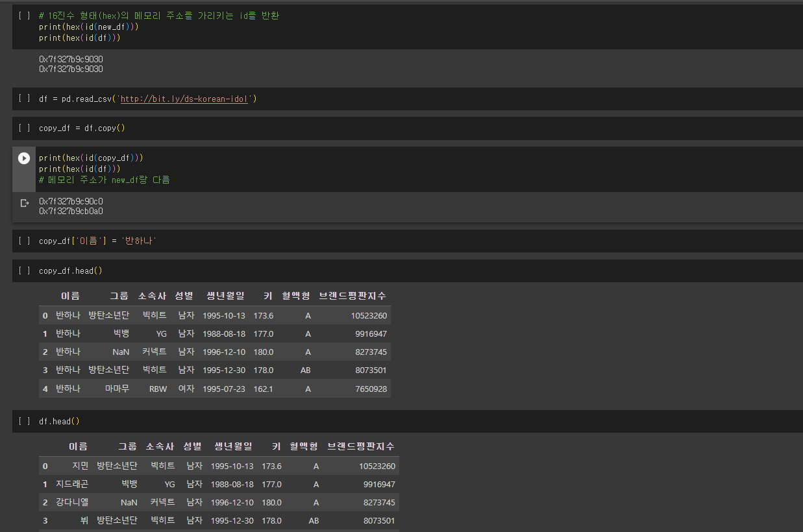Click the group cell 마마무

click(x=117, y=389)
